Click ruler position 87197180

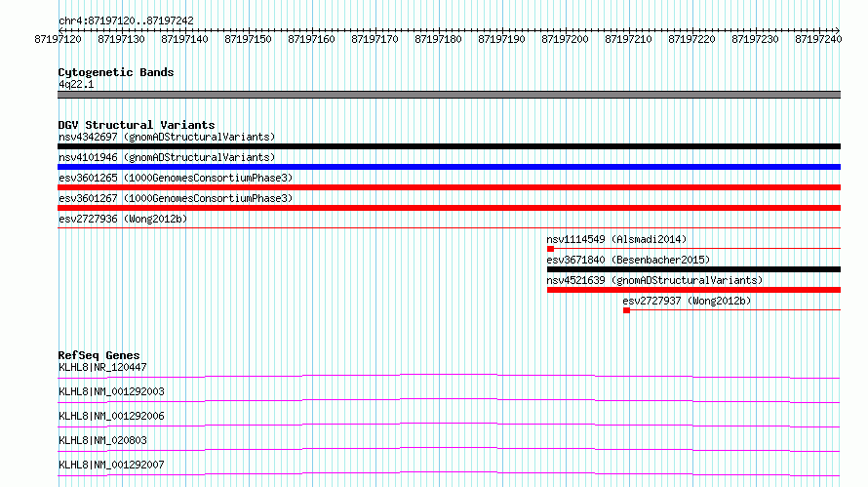click(x=439, y=39)
